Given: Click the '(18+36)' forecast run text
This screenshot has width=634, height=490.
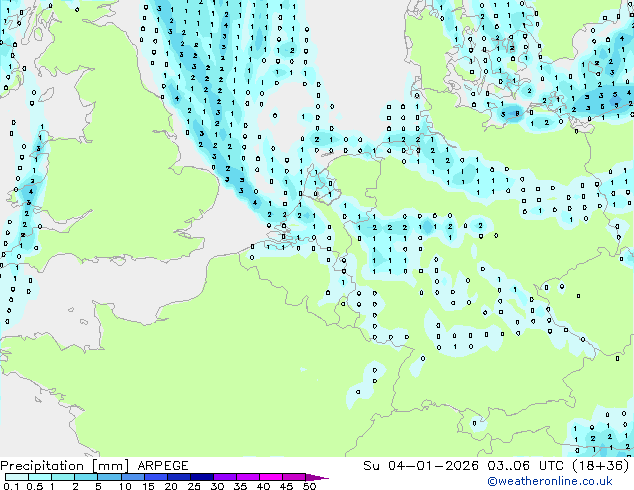Looking at the screenshot, I should pos(601,466).
